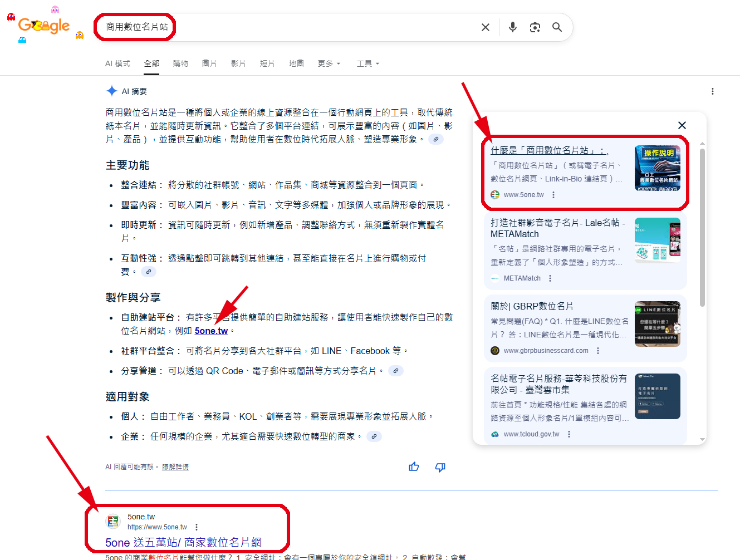
Task: Open the METAMatch source thumbnail
Action: 657,240
